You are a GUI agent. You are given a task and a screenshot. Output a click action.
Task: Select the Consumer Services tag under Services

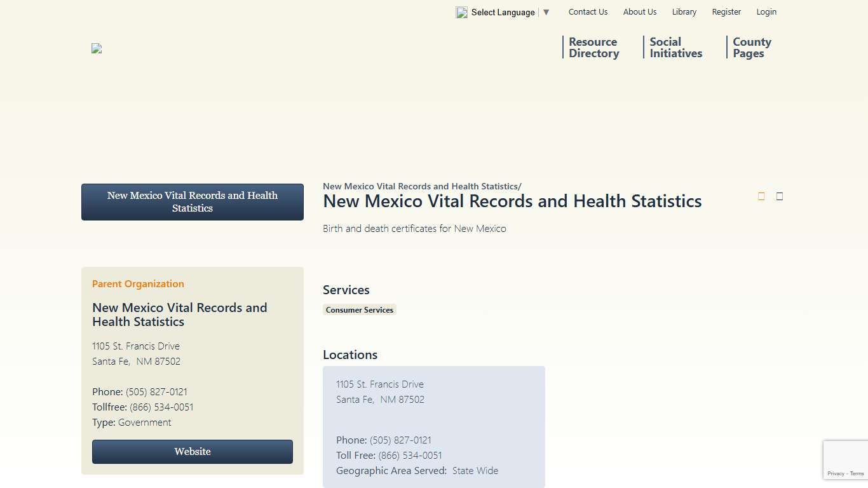point(360,309)
